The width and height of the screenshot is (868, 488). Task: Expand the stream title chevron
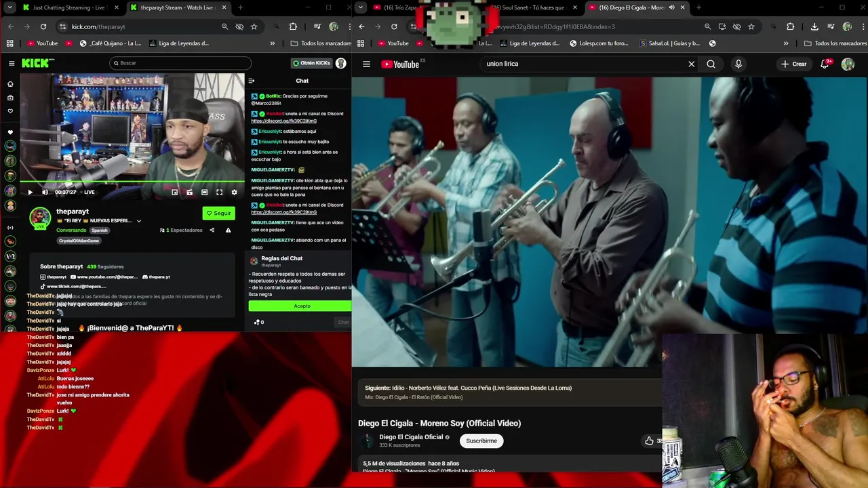point(139,221)
